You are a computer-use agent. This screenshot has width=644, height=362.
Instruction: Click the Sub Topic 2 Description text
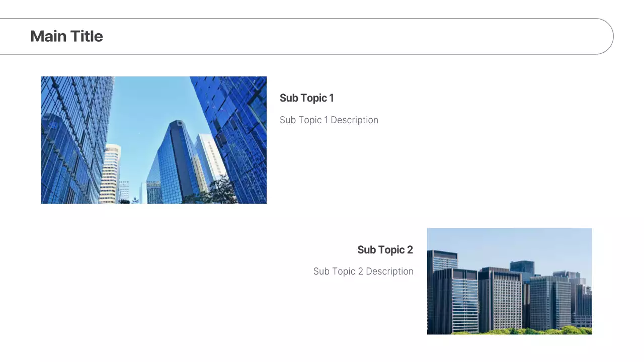pyautogui.click(x=363, y=271)
